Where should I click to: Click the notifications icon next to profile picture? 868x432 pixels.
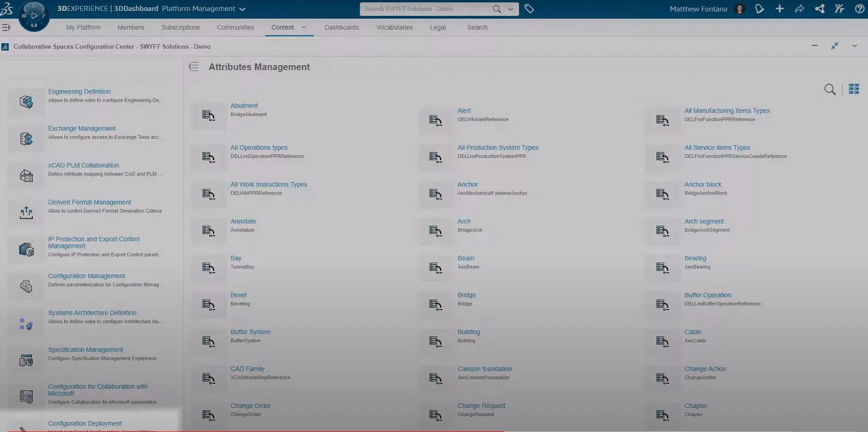[x=759, y=9]
